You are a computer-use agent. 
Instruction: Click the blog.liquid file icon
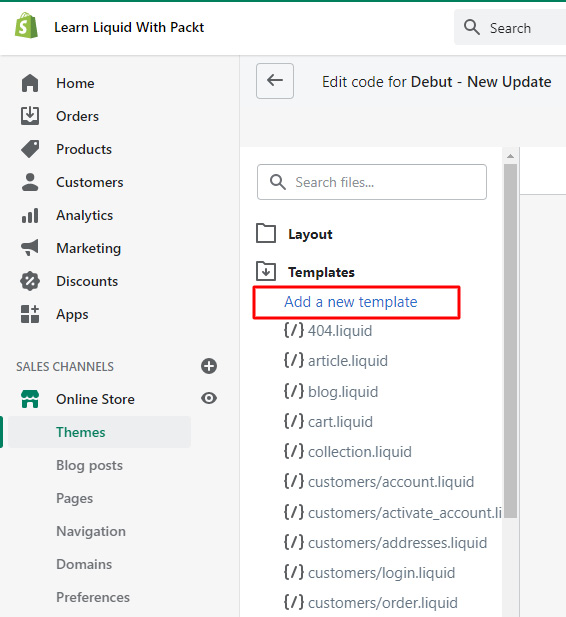294,391
